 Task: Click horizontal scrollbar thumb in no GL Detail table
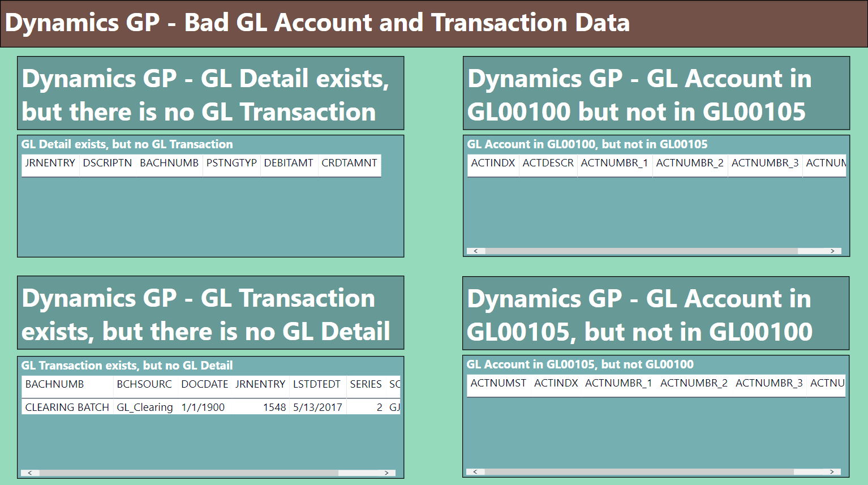click(189, 473)
